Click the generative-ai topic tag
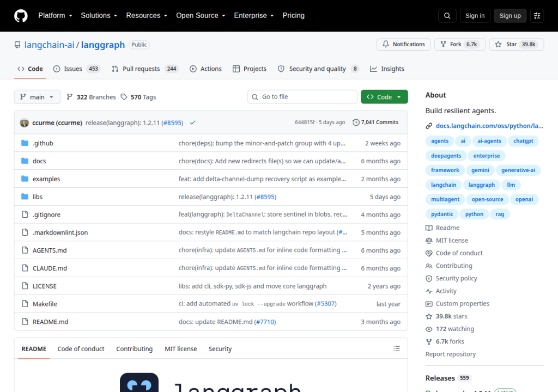The width and height of the screenshot is (558, 392). [x=518, y=170]
